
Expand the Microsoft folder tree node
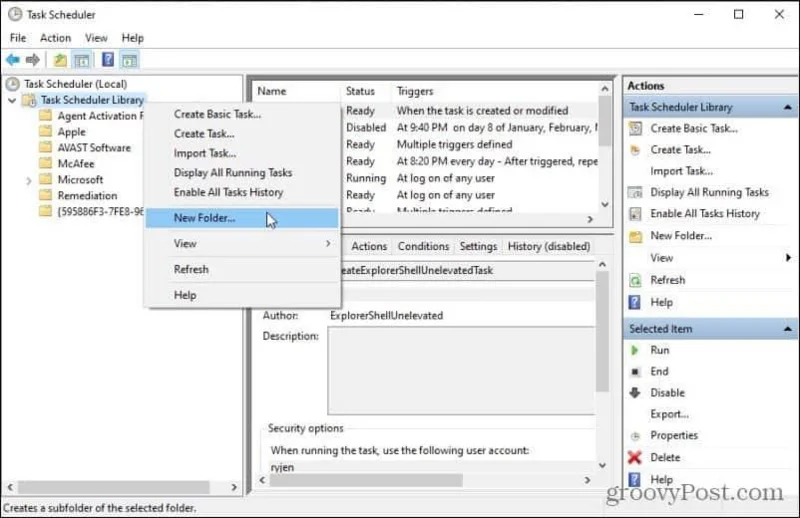click(x=29, y=181)
